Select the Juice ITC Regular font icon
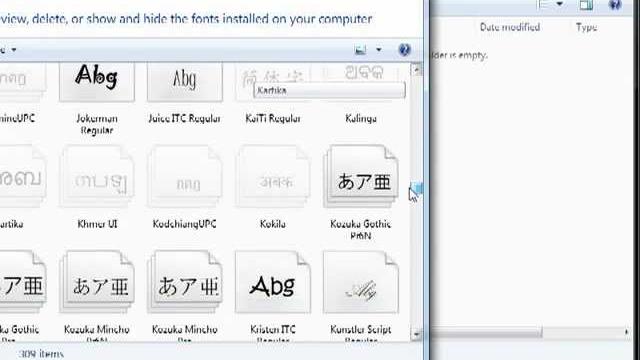The height and width of the screenshot is (360, 640). (185, 82)
